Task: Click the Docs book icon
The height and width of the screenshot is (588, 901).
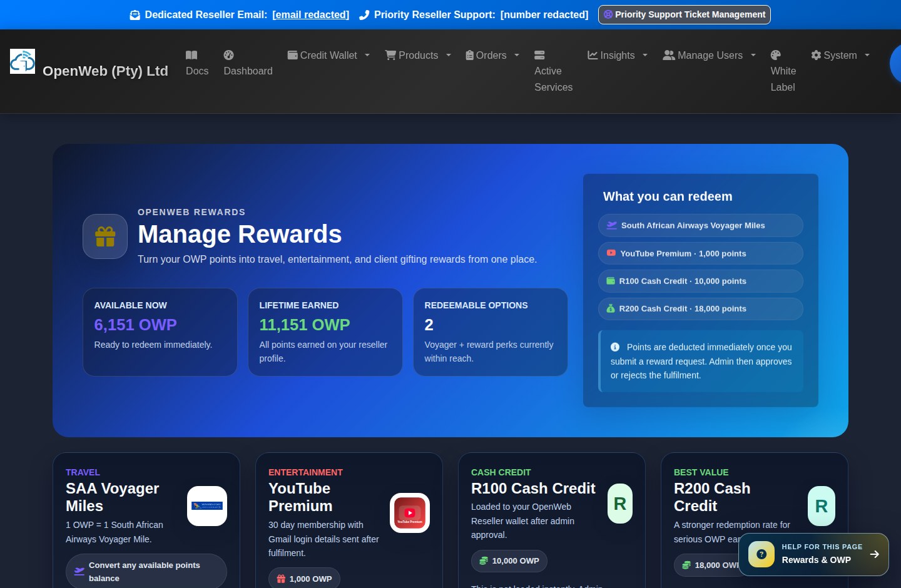Action: pos(191,55)
